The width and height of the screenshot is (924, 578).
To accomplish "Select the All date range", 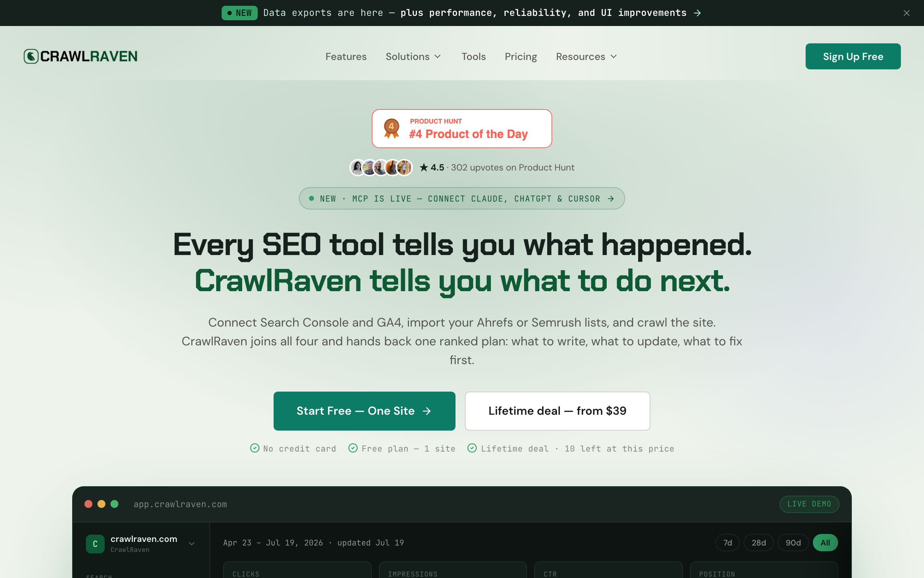I will (825, 543).
